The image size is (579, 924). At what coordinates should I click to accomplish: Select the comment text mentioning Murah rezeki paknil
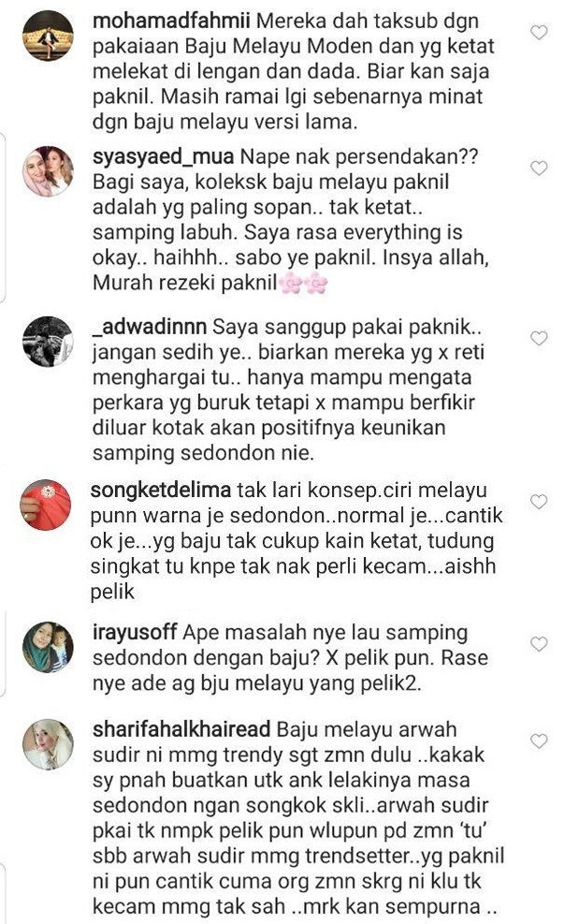[x=290, y=220]
